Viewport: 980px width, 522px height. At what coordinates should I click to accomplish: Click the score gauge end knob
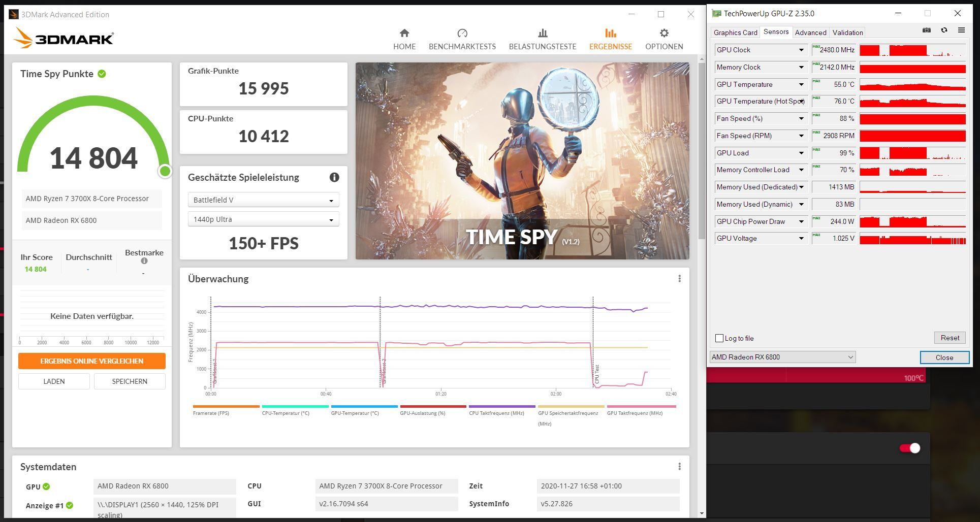click(165, 171)
